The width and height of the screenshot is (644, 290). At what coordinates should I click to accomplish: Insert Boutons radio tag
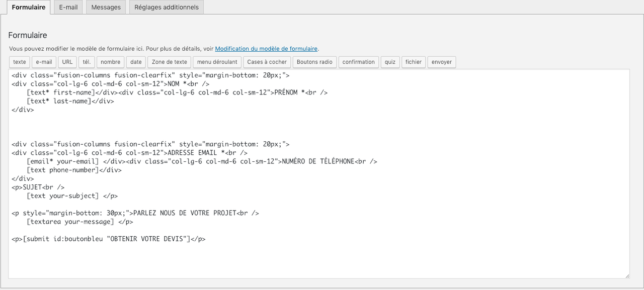(315, 62)
